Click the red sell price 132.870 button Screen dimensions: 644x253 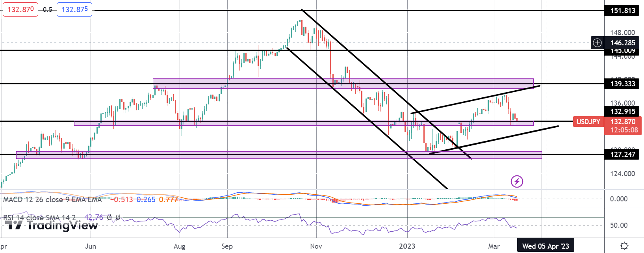click(x=20, y=9)
